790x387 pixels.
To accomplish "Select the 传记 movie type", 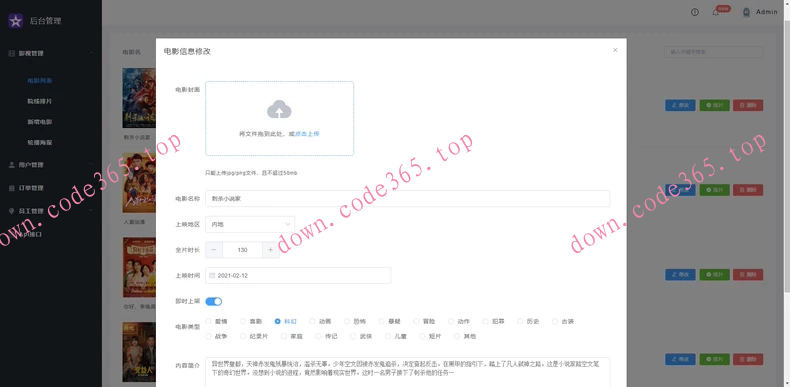I will (x=327, y=336).
